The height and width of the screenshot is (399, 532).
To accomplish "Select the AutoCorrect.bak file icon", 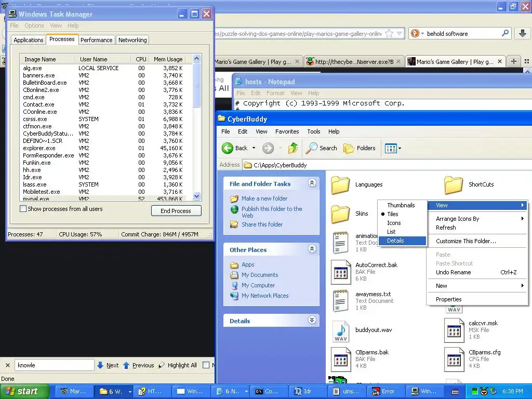I will point(341,272).
